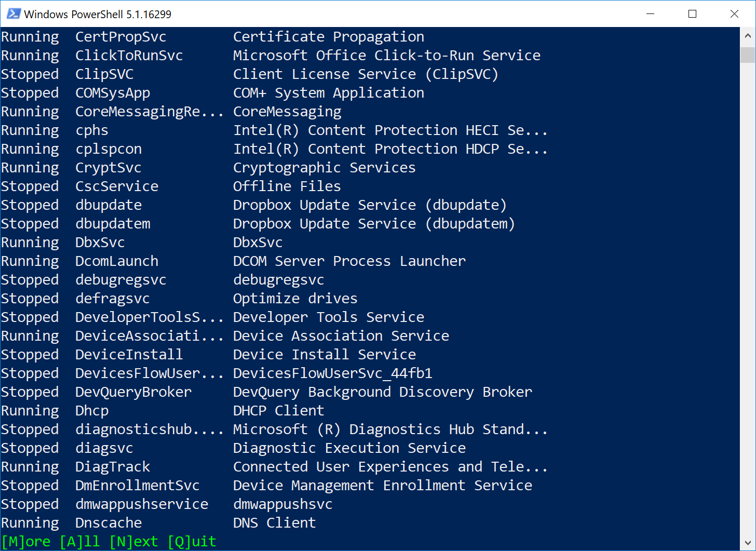Click the debugregsvc service name
Screen dimensions: 756x551
121,280
